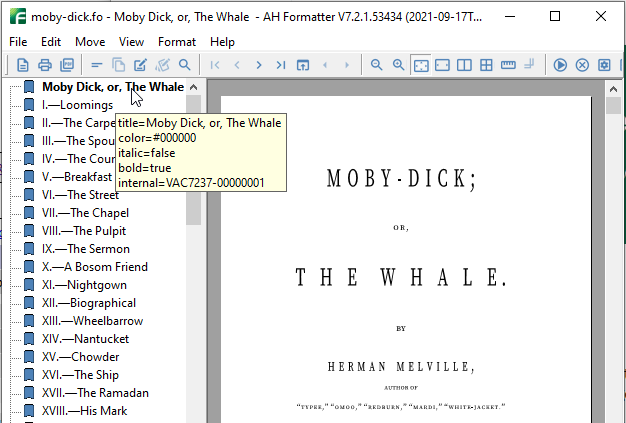Click the Run formatting play icon
The height and width of the screenshot is (423, 626).
point(560,65)
